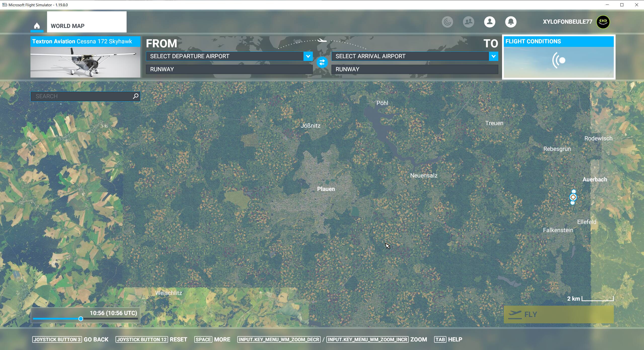Click the airport marker near Auerbach
The width and height of the screenshot is (644, 350).
pos(573,197)
